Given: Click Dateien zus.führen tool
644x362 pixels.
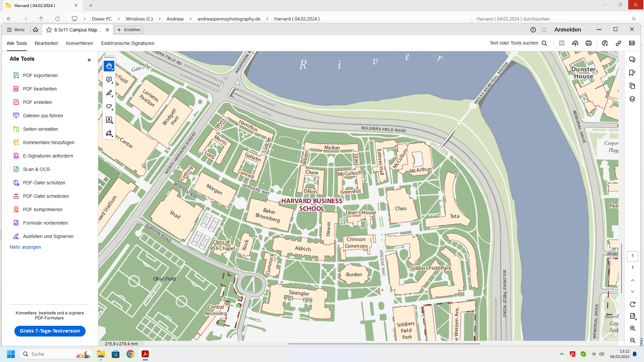Looking at the screenshot, I should tap(43, 116).
